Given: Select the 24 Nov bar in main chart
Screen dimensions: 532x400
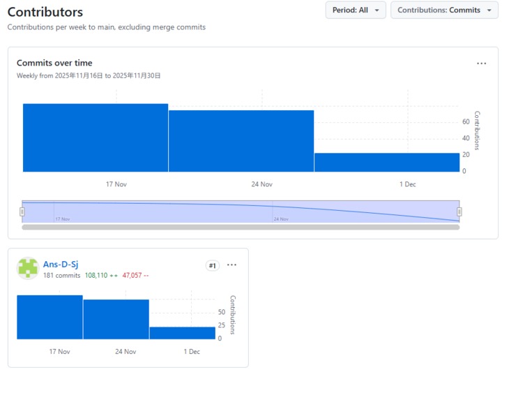Looking at the screenshot, I should [241, 141].
